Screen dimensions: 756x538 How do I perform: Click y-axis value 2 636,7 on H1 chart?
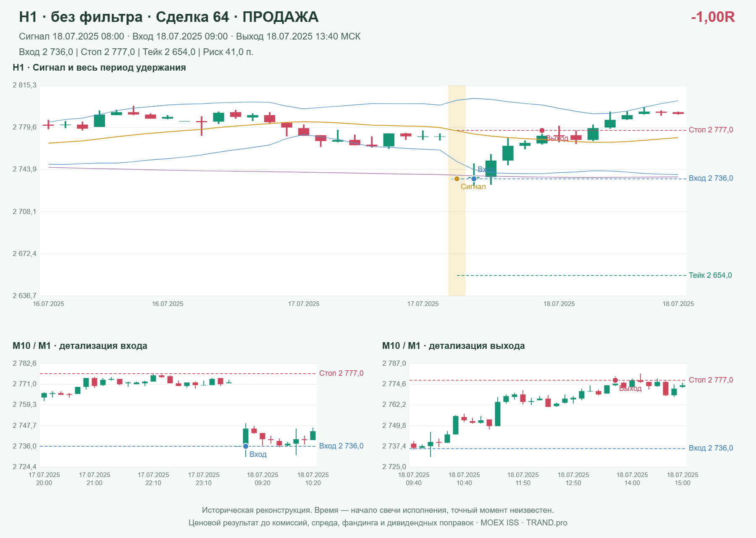[24, 296]
